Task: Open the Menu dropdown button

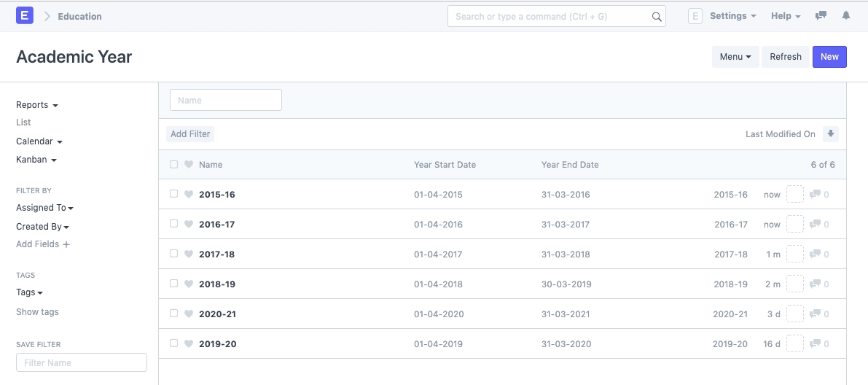Action: (735, 57)
